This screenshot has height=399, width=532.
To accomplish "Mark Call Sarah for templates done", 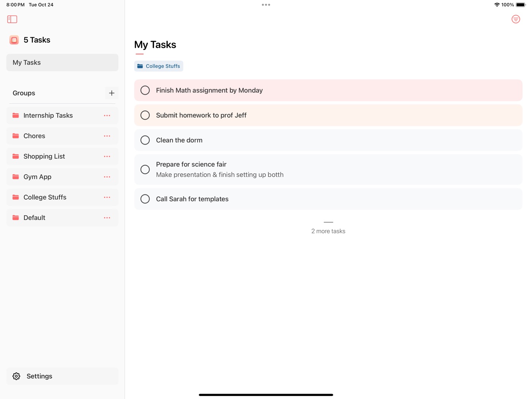I will point(145,199).
